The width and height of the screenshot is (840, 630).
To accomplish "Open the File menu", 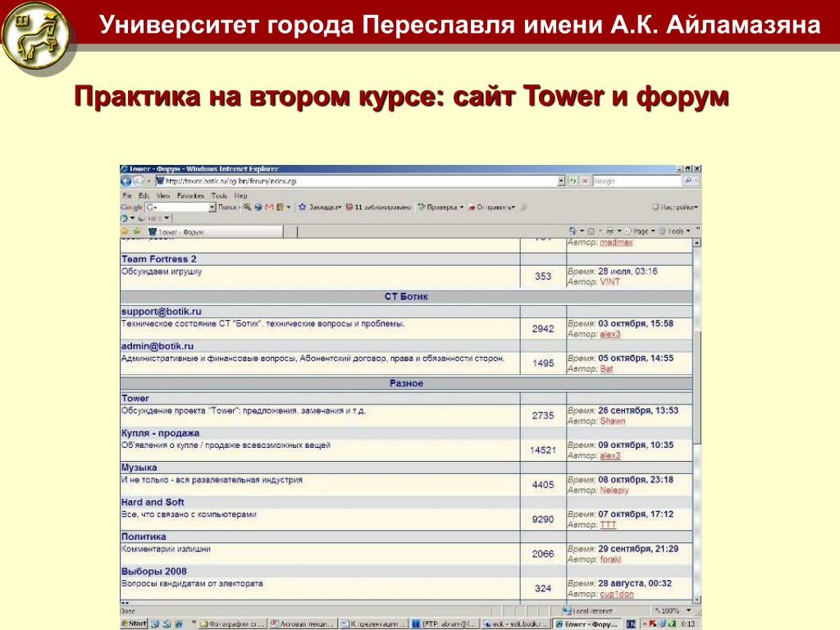I will pos(127,195).
